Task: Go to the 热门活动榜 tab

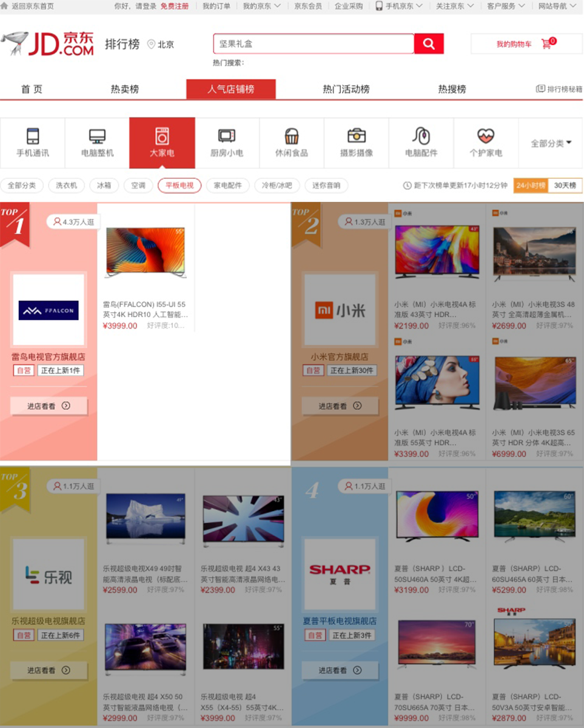Action: click(346, 89)
